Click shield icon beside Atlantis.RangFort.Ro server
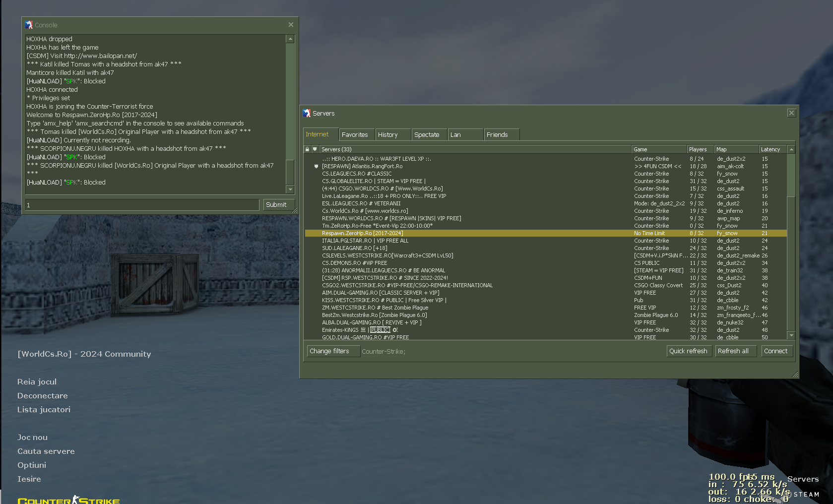This screenshot has height=504, width=833. tap(316, 166)
